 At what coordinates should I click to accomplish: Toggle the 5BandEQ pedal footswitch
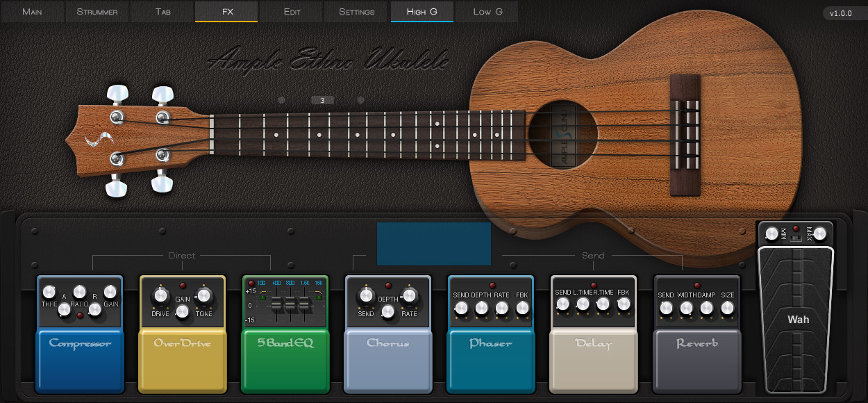(x=285, y=361)
